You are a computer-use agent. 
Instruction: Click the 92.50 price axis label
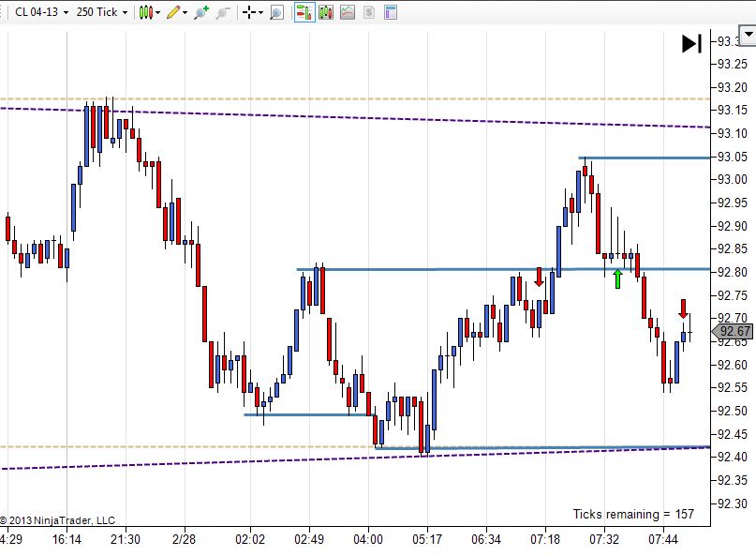click(x=733, y=411)
